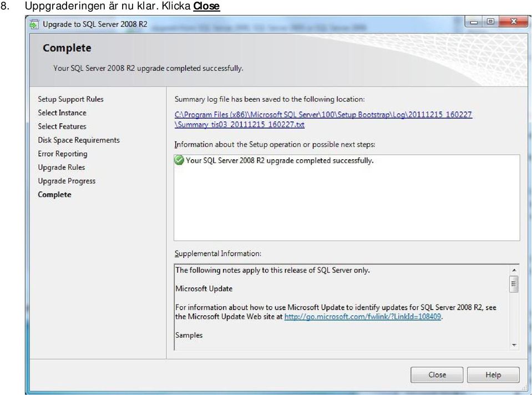Click 'The following notes apply' line

(x=272, y=270)
